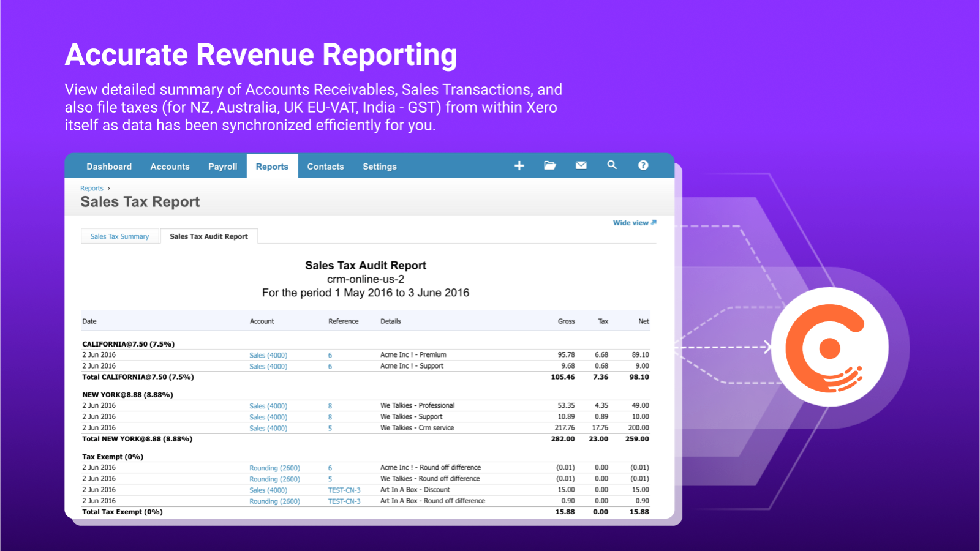Screen dimensions: 980x551
Task: Open the Dashboard menu
Action: (x=109, y=167)
